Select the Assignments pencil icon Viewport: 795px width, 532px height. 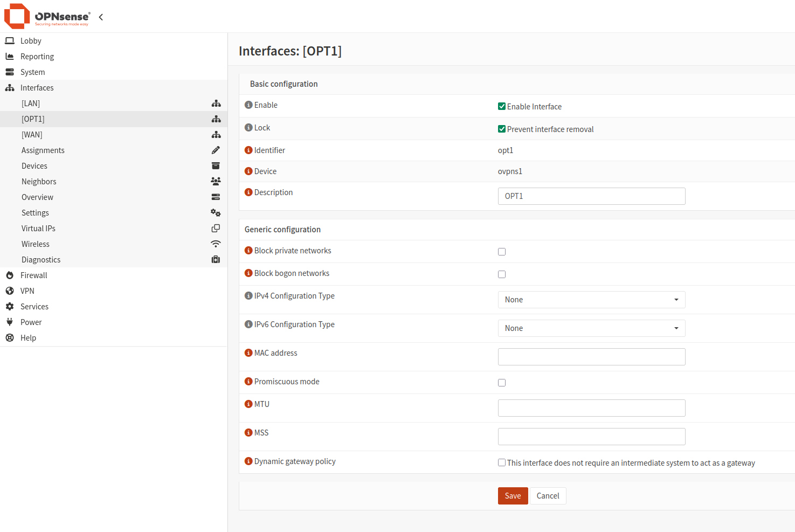tap(216, 150)
